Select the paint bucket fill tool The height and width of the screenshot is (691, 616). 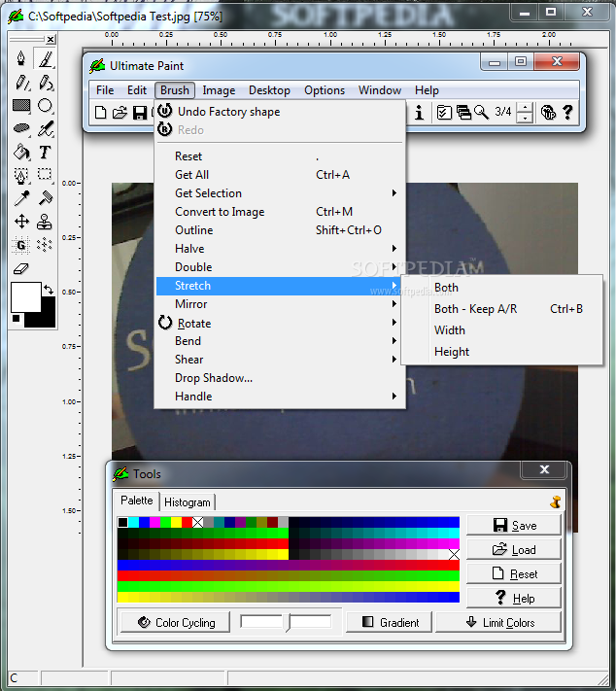pos(21,152)
